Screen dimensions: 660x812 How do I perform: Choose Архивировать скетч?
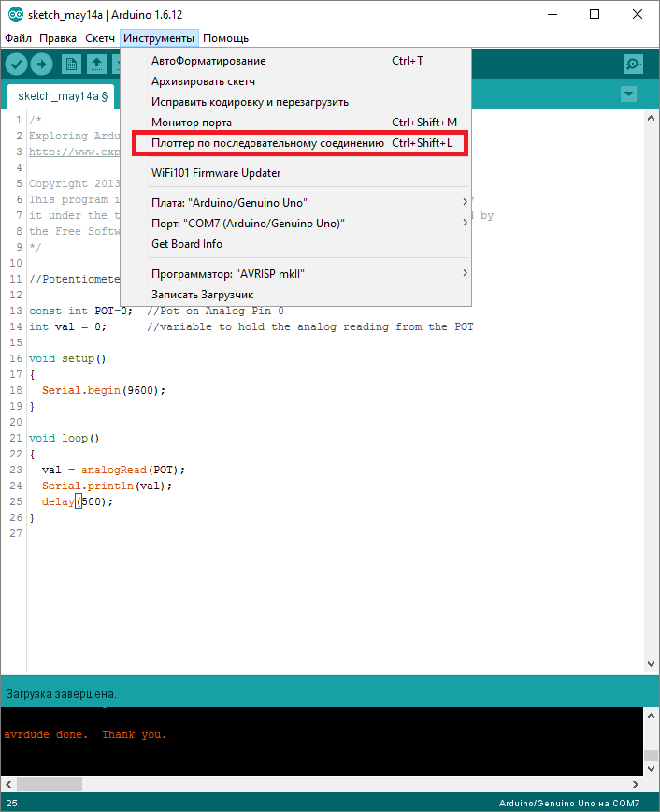295,81
